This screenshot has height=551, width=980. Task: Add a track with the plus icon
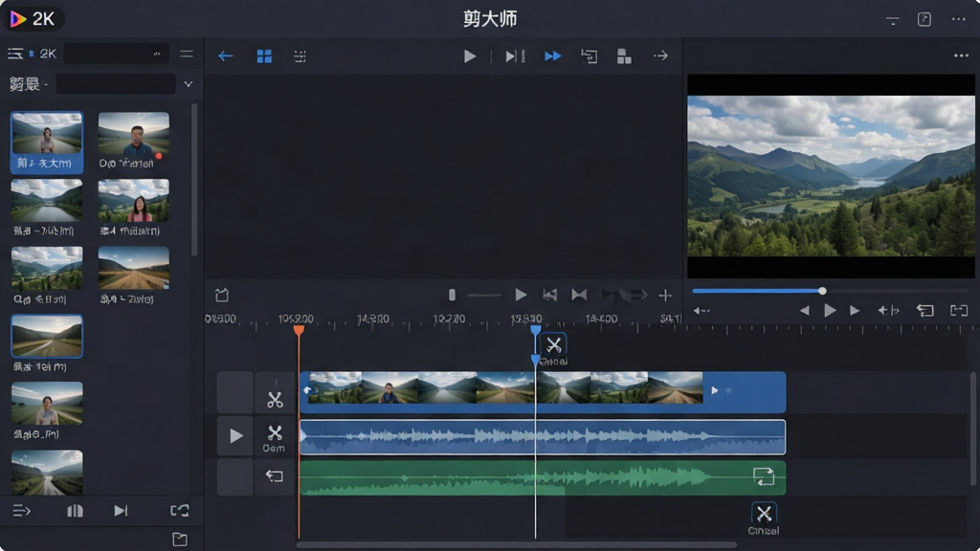(665, 295)
